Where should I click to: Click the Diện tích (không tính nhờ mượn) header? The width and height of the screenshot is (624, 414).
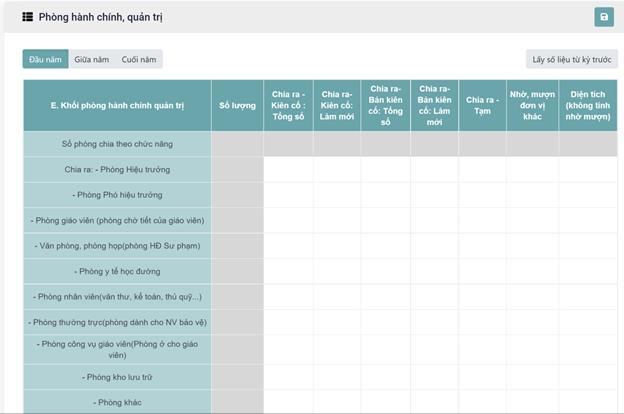(x=588, y=105)
